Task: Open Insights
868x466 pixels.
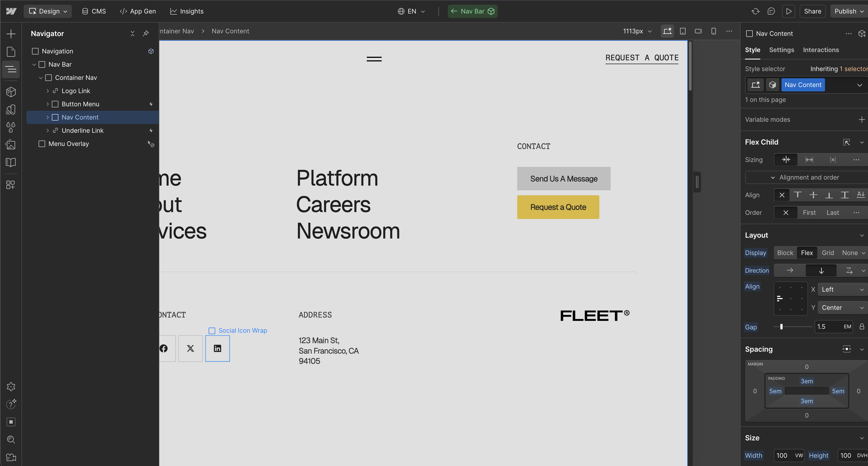Action: 187,11
